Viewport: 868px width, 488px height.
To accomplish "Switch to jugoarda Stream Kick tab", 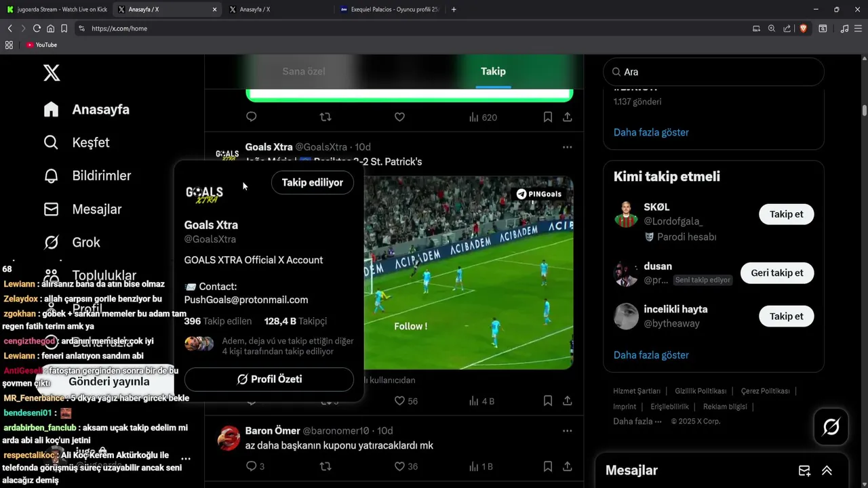I will coord(57,9).
